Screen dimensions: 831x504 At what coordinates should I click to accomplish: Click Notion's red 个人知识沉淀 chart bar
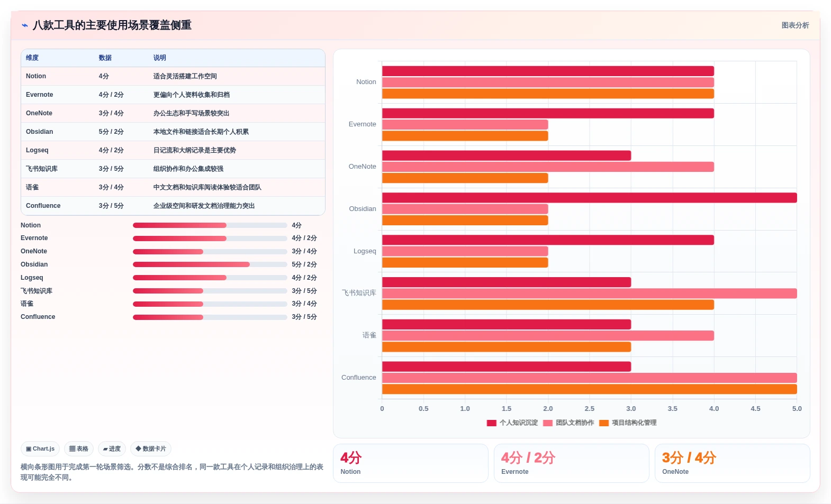(548, 71)
